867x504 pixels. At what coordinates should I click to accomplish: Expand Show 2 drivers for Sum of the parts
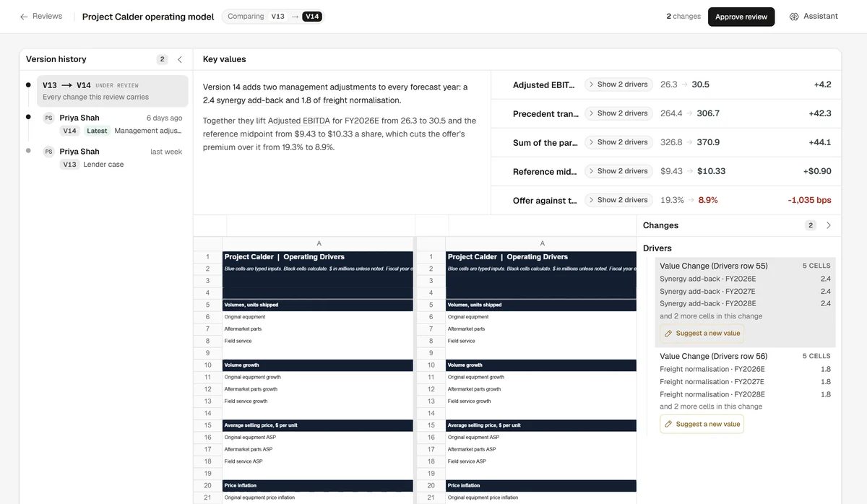click(x=618, y=142)
